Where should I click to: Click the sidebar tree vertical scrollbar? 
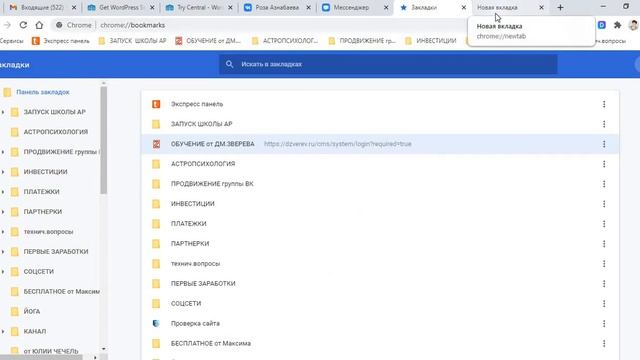click(x=104, y=141)
